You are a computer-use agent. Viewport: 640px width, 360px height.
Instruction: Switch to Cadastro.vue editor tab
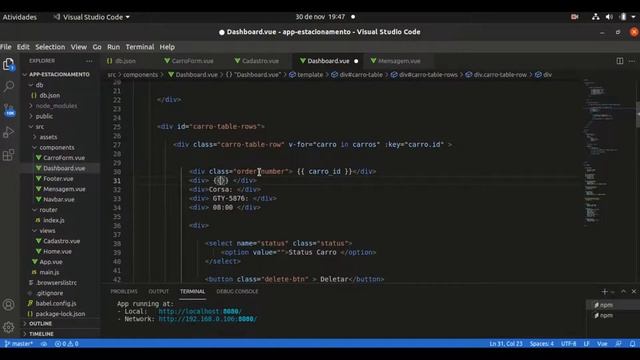click(x=260, y=61)
